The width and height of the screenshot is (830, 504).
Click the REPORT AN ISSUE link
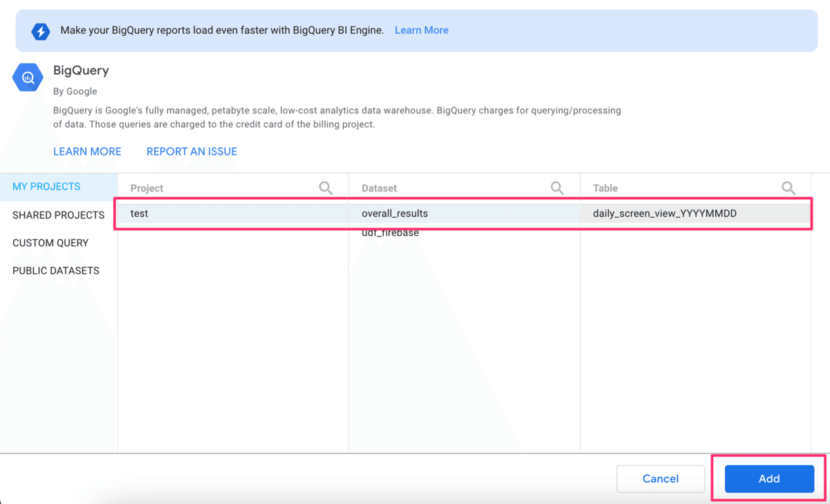[x=192, y=151]
